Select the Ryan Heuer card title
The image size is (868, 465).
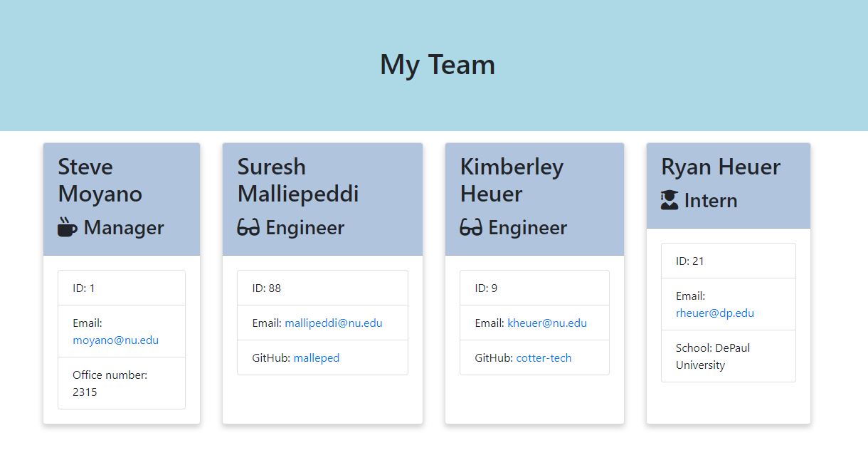coord(720,167)
